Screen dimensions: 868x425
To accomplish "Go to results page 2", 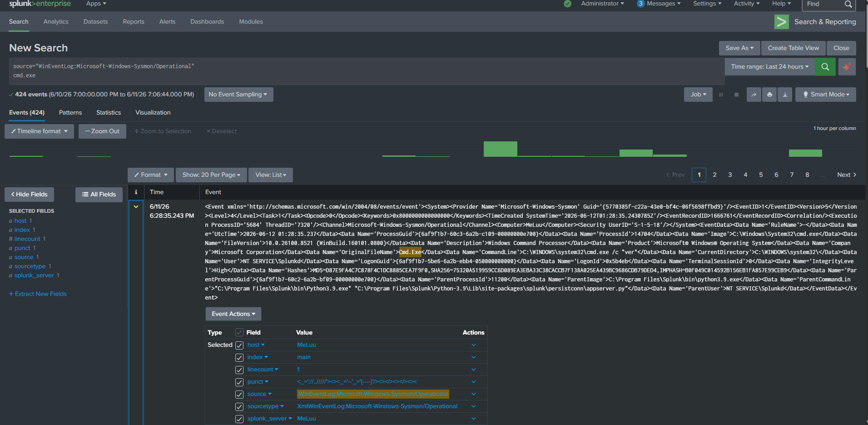I will coord(714,175).
